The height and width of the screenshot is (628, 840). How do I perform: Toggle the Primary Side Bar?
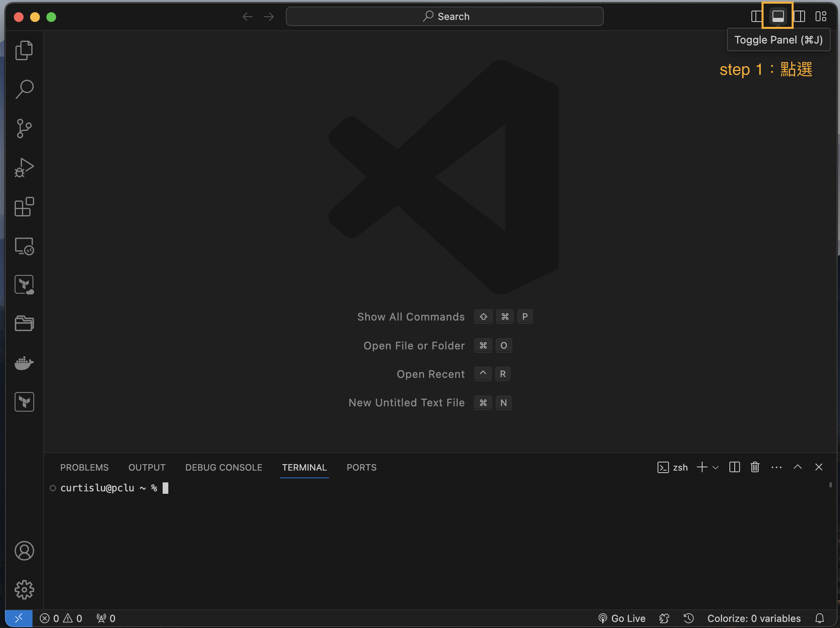[757, 16]
